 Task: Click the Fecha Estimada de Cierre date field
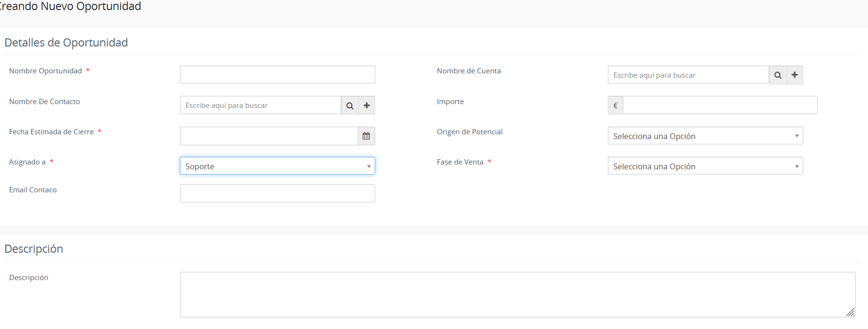tap(269, 136)
